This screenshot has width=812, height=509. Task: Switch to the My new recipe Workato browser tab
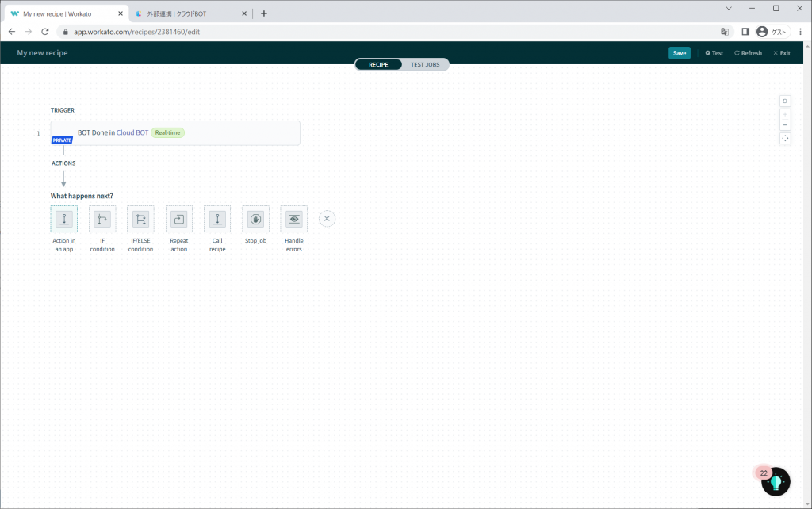point(66,14)
